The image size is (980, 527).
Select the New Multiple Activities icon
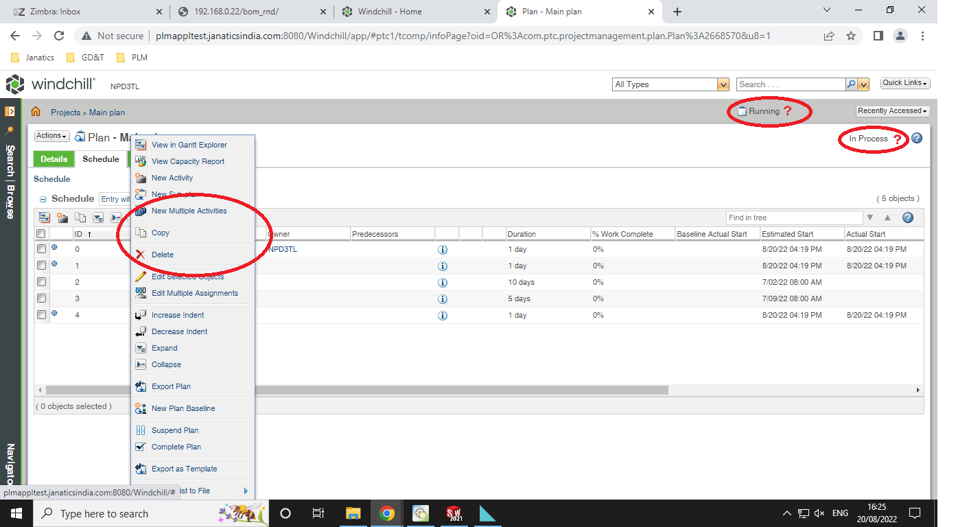140,211
